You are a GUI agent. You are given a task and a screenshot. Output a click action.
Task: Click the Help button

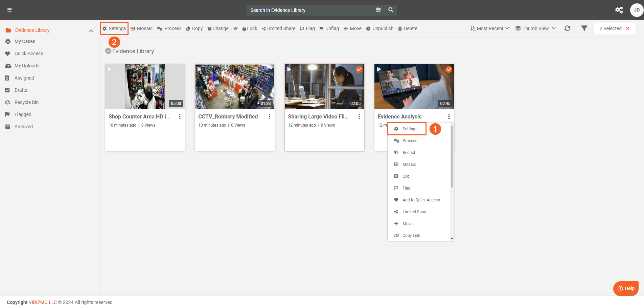pos(626,288)
